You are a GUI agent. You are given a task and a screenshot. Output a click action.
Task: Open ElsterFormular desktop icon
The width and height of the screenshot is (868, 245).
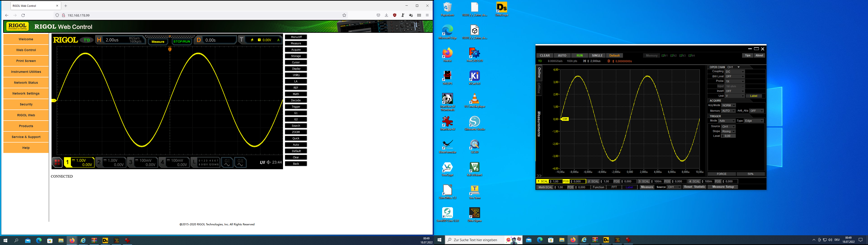pos(448,147)
